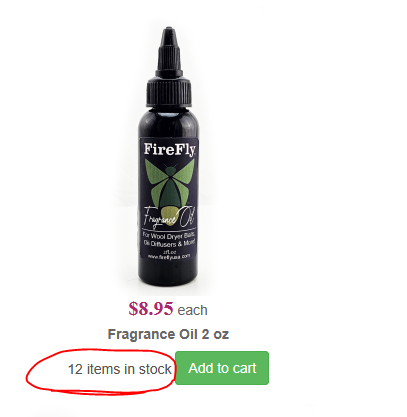Open the Fragrance Oil 2 oz product title
Viewport: 407px width, 417px height.
pyautogui.click(x=168, y=334)
